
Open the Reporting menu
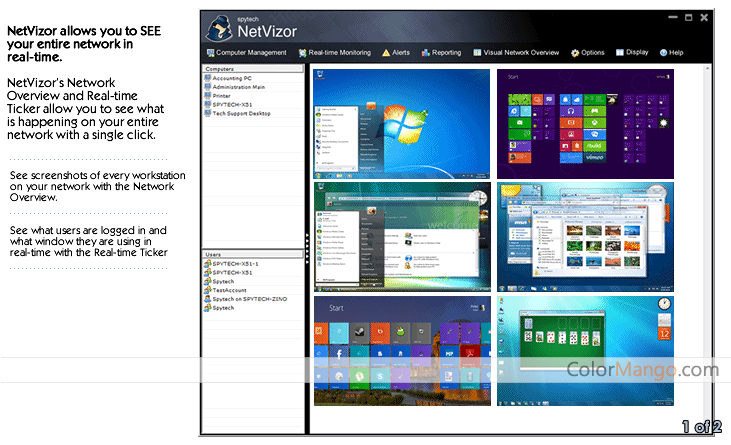(x=441, y=53)
